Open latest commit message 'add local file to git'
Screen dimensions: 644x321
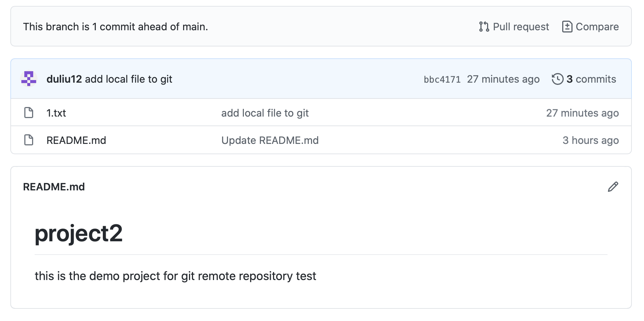pyautogui.click(x=129, y=79)
